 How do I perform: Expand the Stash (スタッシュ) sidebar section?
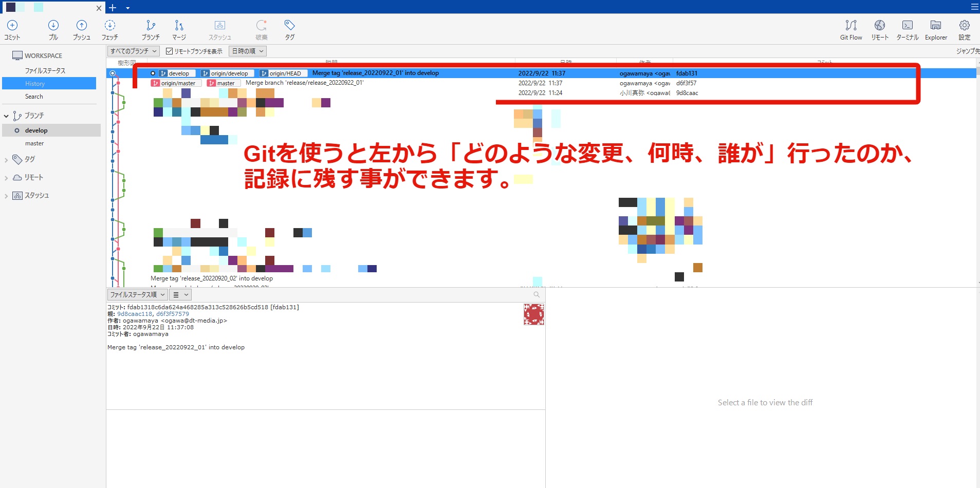pyautogui.click(x=6, y=196)
